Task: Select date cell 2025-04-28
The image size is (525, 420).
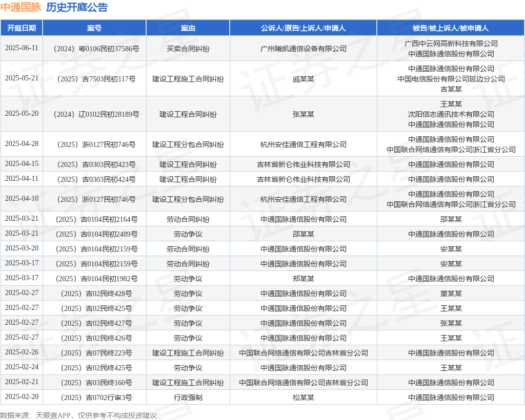Action: [22, 143]
